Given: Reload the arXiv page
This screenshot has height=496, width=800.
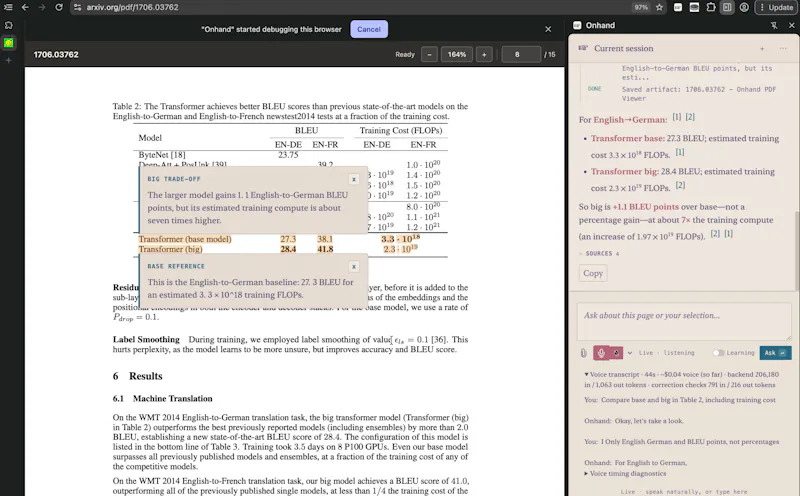Looking at the screenshot, I should [x=59, y=7].
